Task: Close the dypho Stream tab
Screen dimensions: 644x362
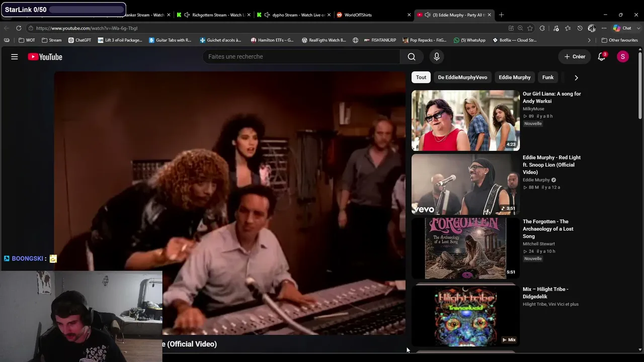Action: coord(329,15)
